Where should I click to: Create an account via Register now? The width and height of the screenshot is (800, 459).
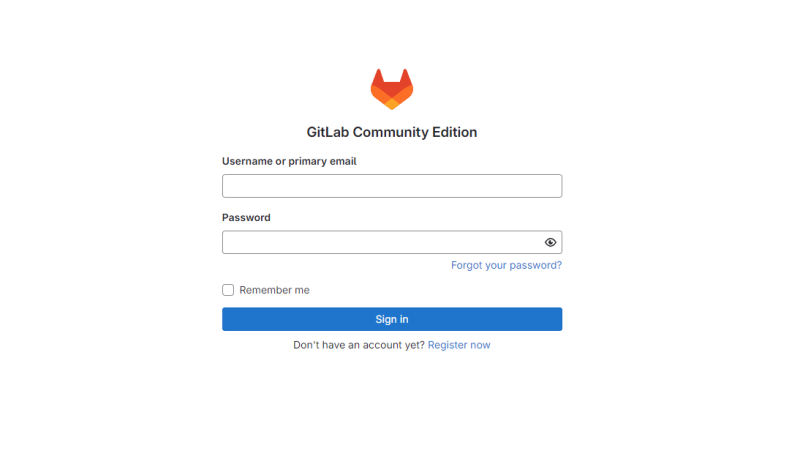(x=459, y=345)
